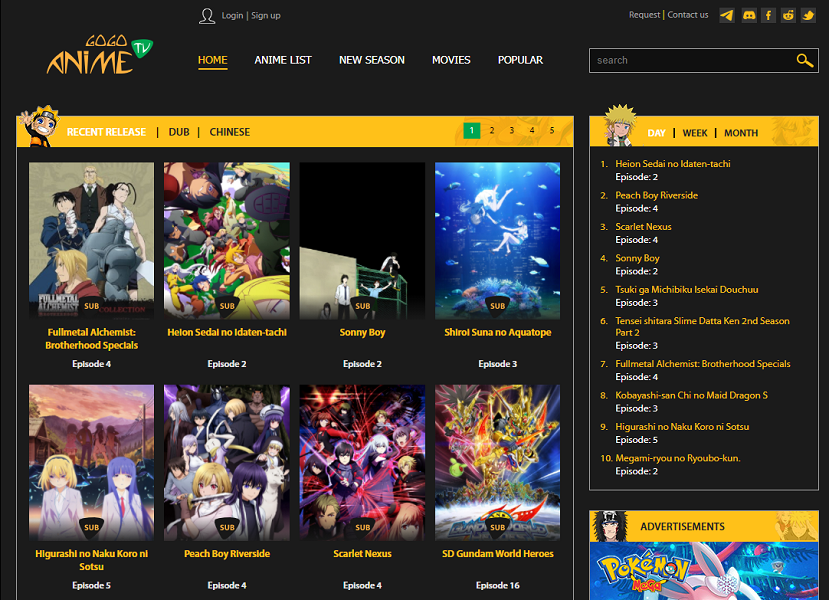Go to recent release page 3

[x=512, y=131]
